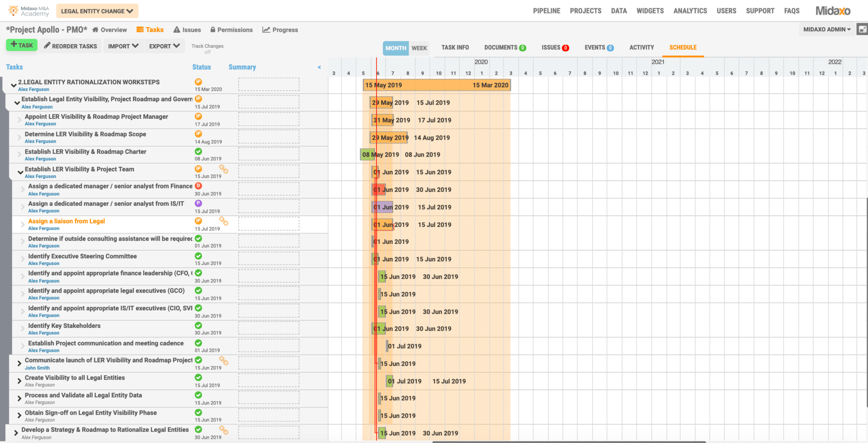
Task: Expand Obtain Sign-off on Legal Entity Visibility Phase
Action: click(19, 415)
